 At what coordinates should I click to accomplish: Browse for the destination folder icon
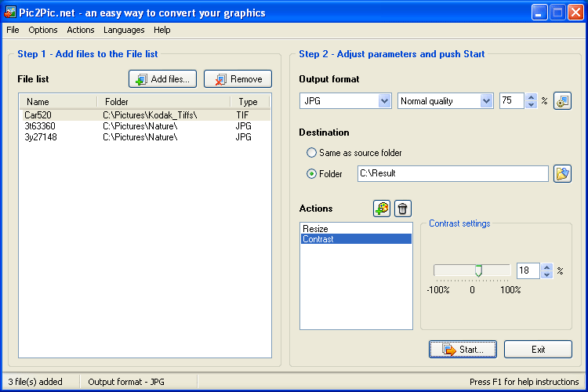(562, 174)
